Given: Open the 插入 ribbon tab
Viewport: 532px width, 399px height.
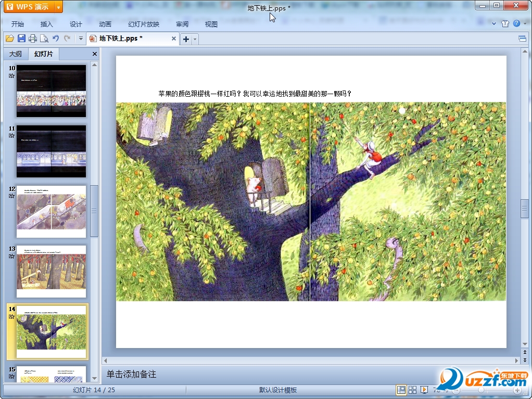Looking at the screenshot, I should coord(46,24).
